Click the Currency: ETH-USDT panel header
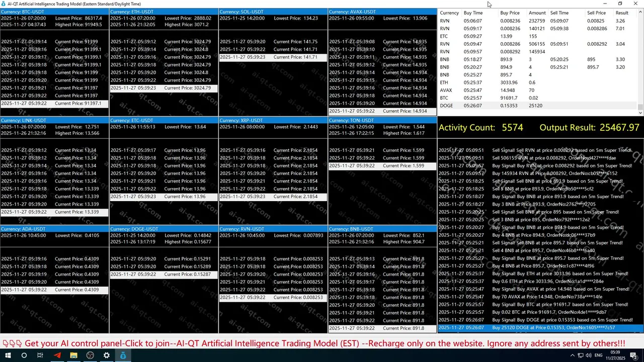 tap(164, 12)
